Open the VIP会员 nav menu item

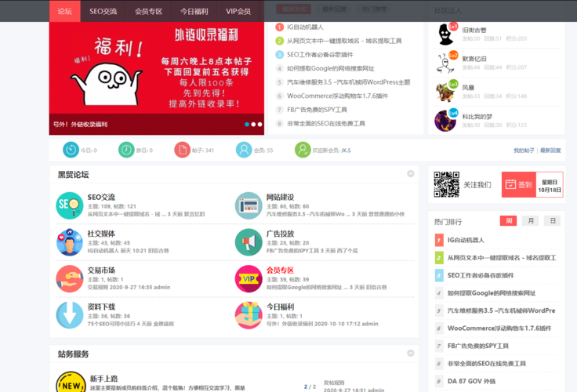238,11
